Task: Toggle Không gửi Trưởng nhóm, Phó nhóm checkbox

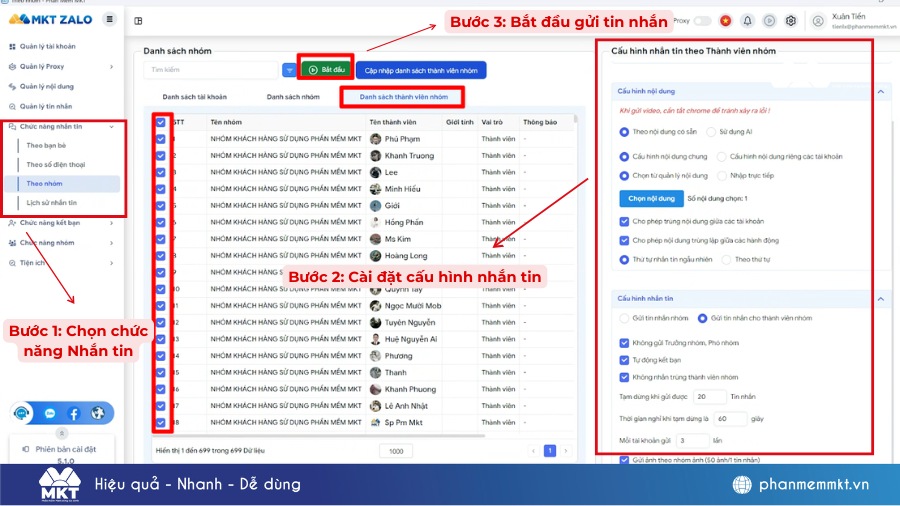Action: pyautogui.click(x=624, y=343)
